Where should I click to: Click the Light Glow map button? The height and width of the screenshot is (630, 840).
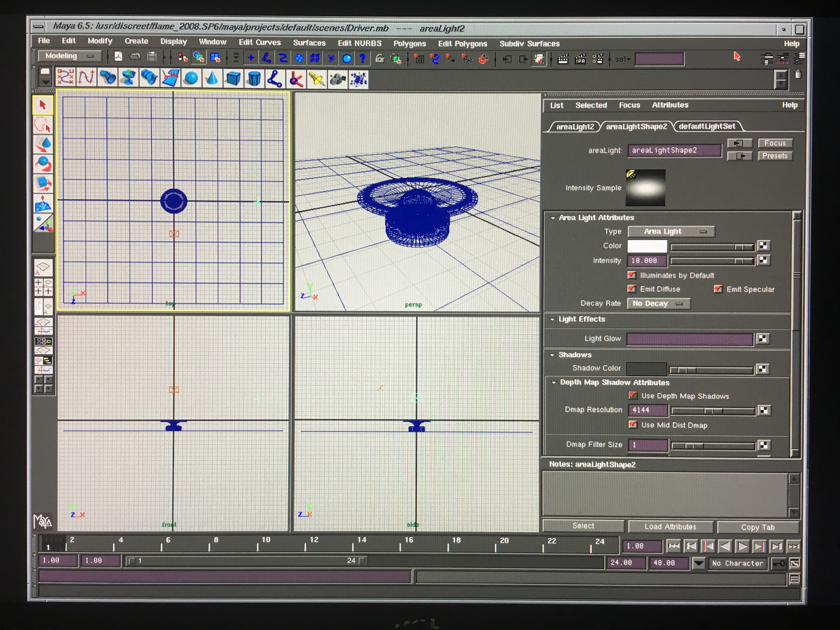point(762,338)
